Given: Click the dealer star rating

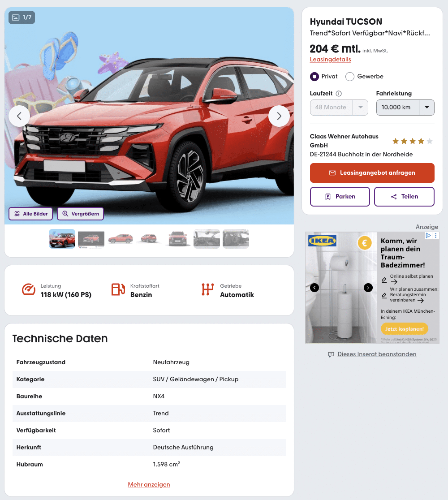Looking at the screenshot, I should [413, 141].
